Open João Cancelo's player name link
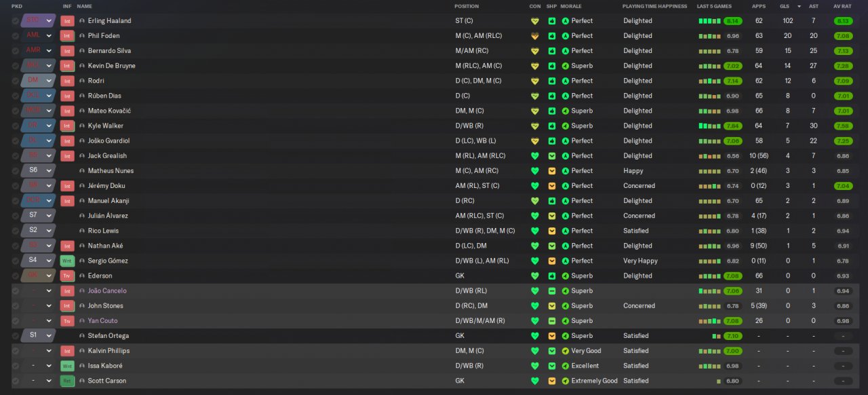Viewport: 868px width, 395px height. click(x=107, y=291)
